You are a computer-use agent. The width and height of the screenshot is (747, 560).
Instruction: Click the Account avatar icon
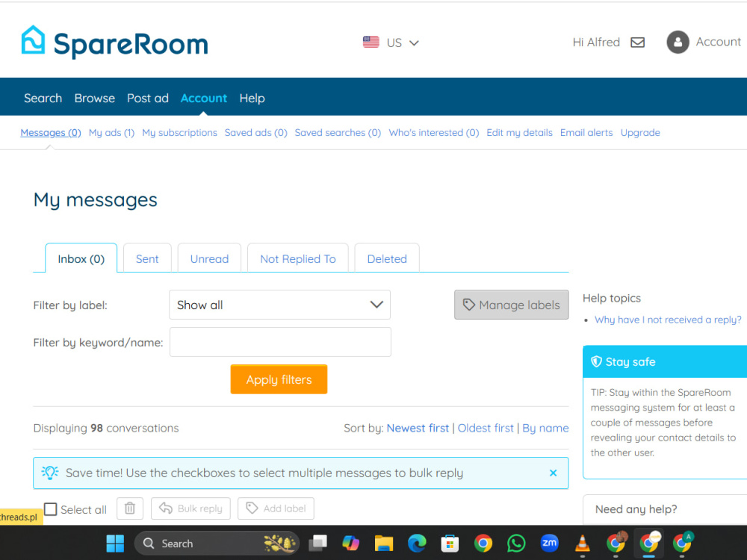(x=678, y=42)
